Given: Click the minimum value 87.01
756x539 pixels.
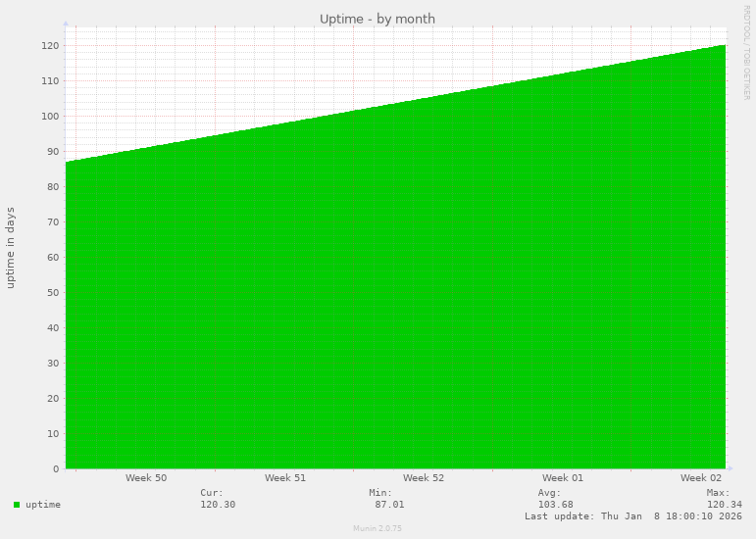Looking at the screenshot, I should (389, 505).
